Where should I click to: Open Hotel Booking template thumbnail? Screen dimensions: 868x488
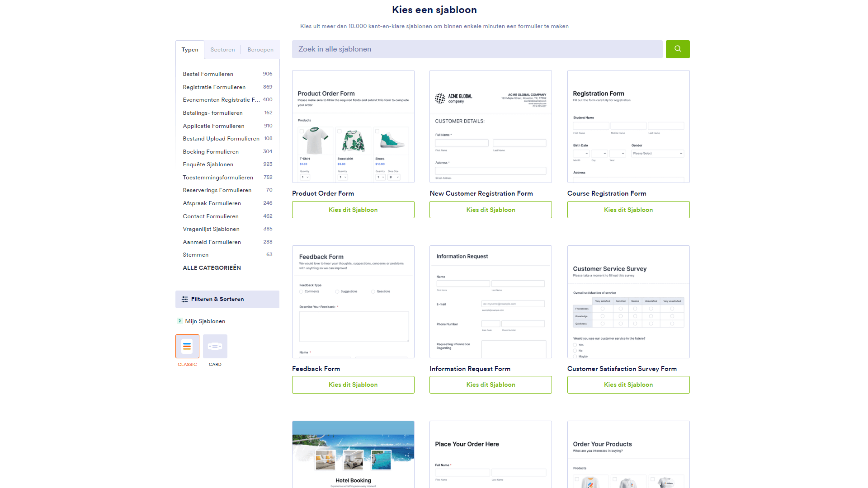353,454
